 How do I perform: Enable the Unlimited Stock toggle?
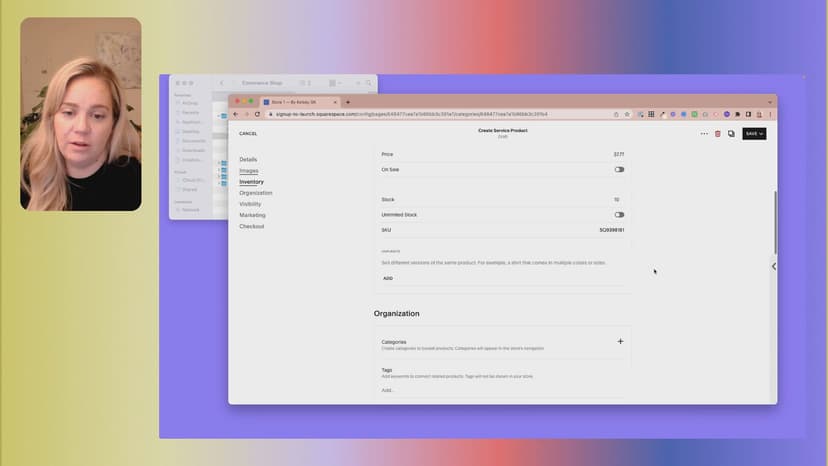pos(619,214)
